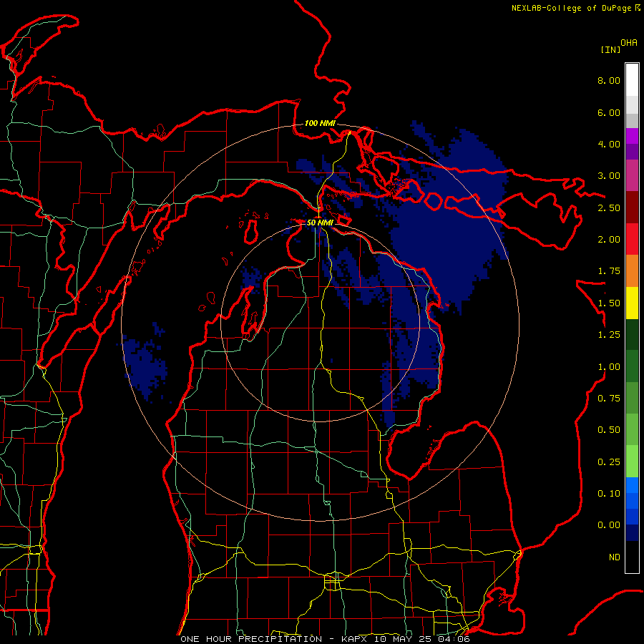The image size is (644, 644).
Task: Click the 2.50 legend value
Action: [609, 208]
